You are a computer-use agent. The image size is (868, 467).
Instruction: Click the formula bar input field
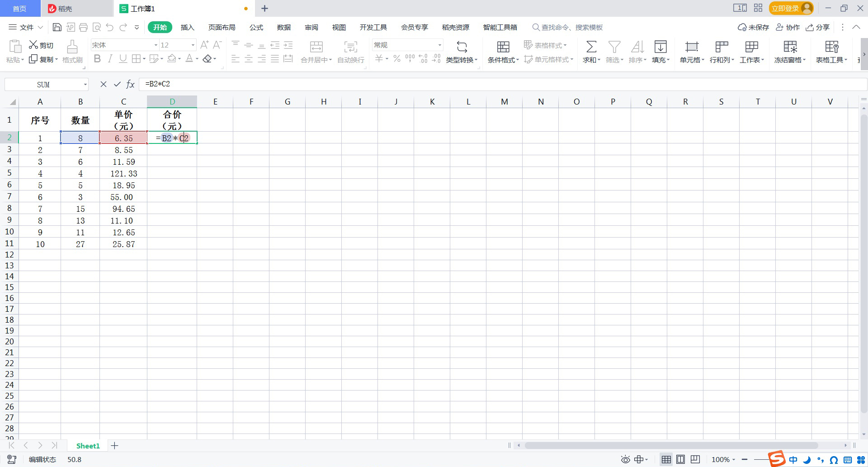[503, 84]
